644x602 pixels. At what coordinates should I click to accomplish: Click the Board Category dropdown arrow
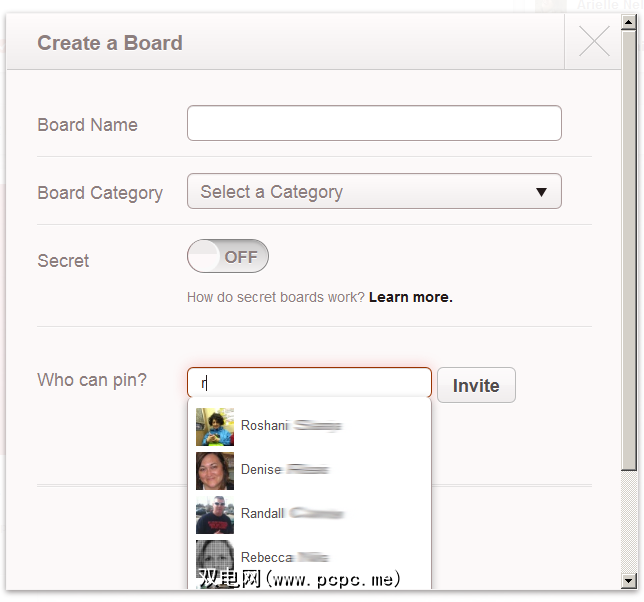coord(541,192)
